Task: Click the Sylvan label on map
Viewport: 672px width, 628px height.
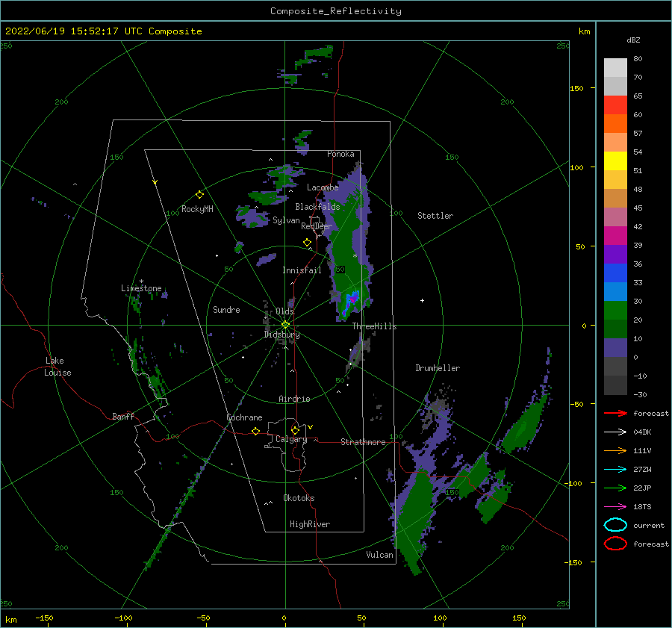Action: pyautogui.click(x=286, y=220)
